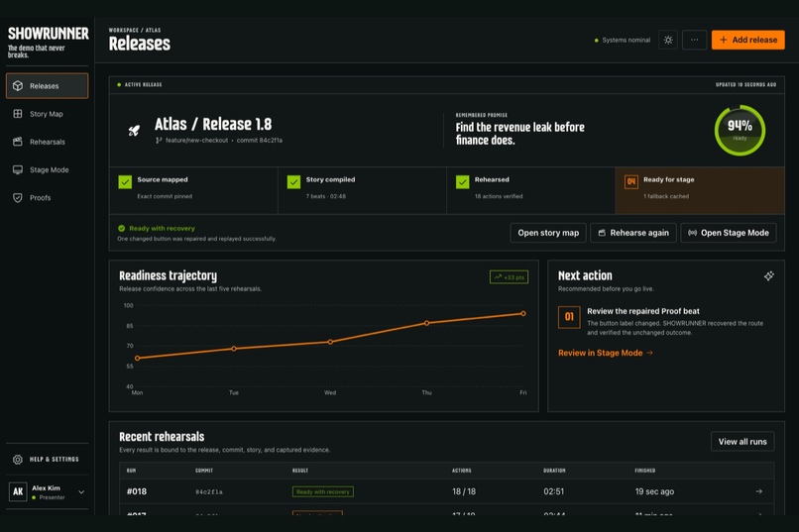Click the 04 Ready for stage step badge
This screenshot has height=532, width=799.
coord(631,181)
